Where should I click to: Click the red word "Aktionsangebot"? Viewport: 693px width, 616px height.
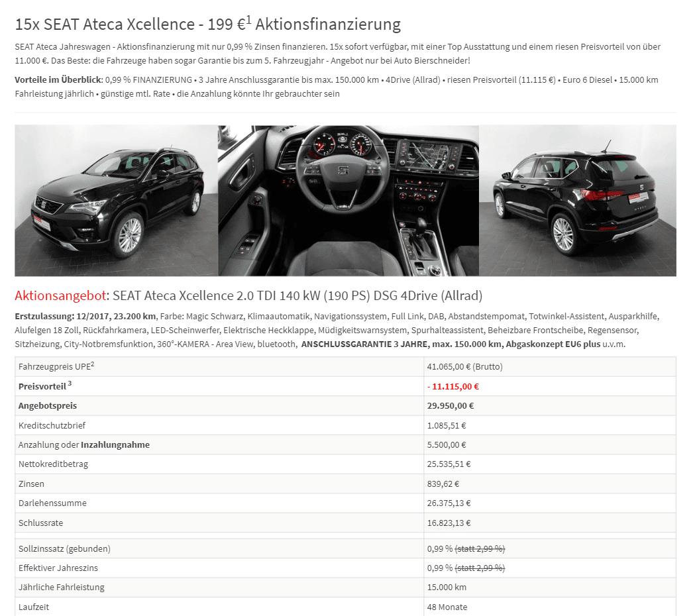click(61, 295)
